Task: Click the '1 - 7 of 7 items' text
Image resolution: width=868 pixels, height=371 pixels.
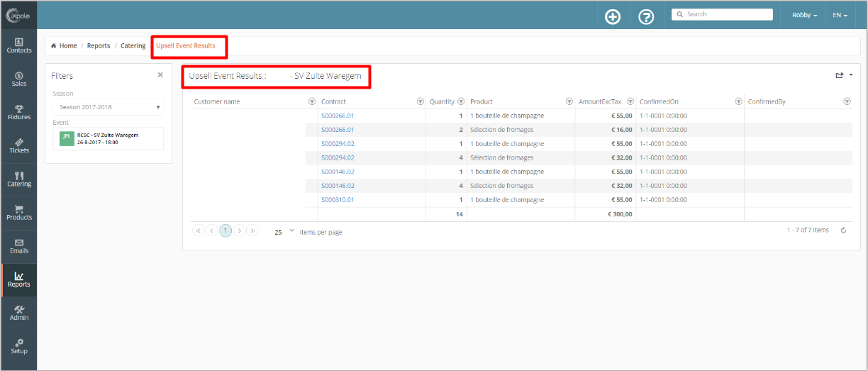Action: click(808, 230)
